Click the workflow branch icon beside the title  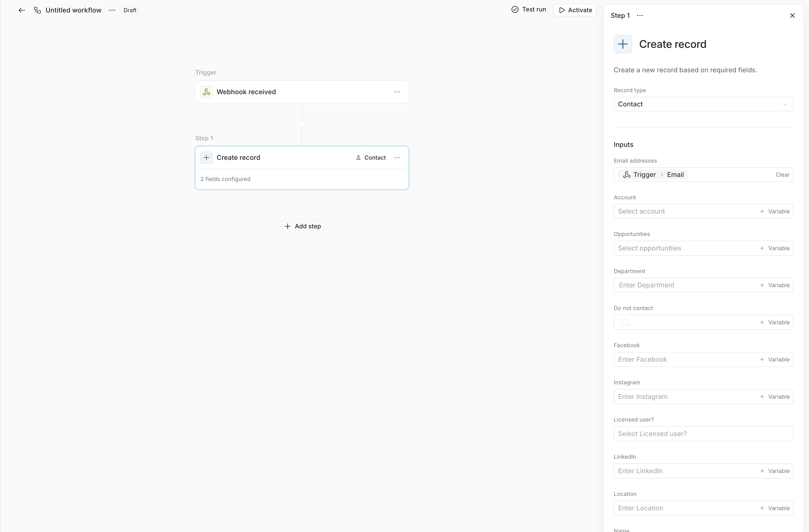[37, 10]
